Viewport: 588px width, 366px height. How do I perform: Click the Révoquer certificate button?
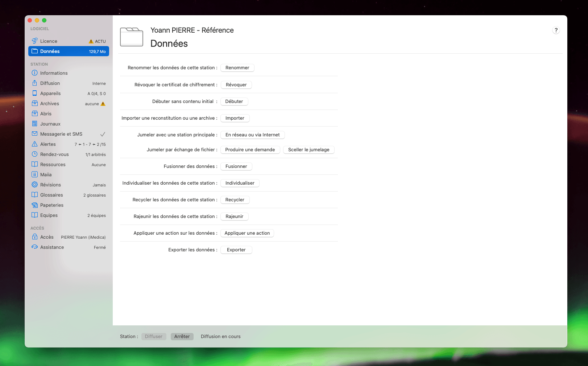(236, 85)
